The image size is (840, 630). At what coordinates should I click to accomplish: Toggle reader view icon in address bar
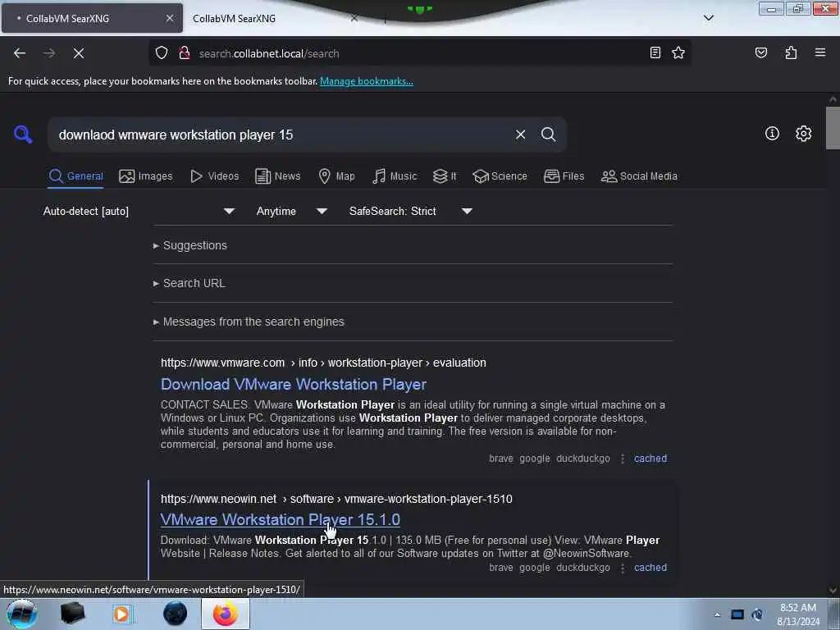(x=655, y=52)
